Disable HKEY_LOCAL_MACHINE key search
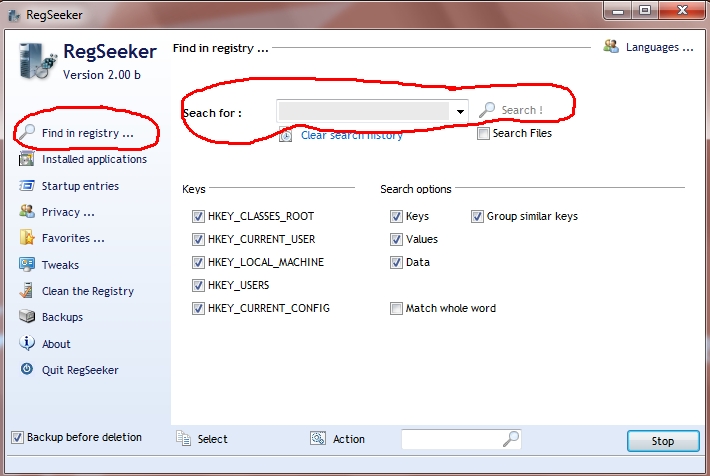 198,262
